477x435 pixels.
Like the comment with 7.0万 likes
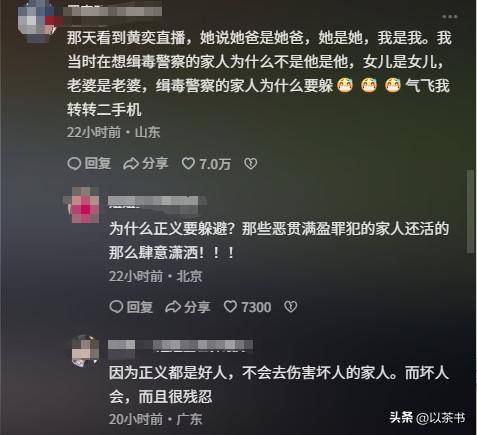coord(188,163)
